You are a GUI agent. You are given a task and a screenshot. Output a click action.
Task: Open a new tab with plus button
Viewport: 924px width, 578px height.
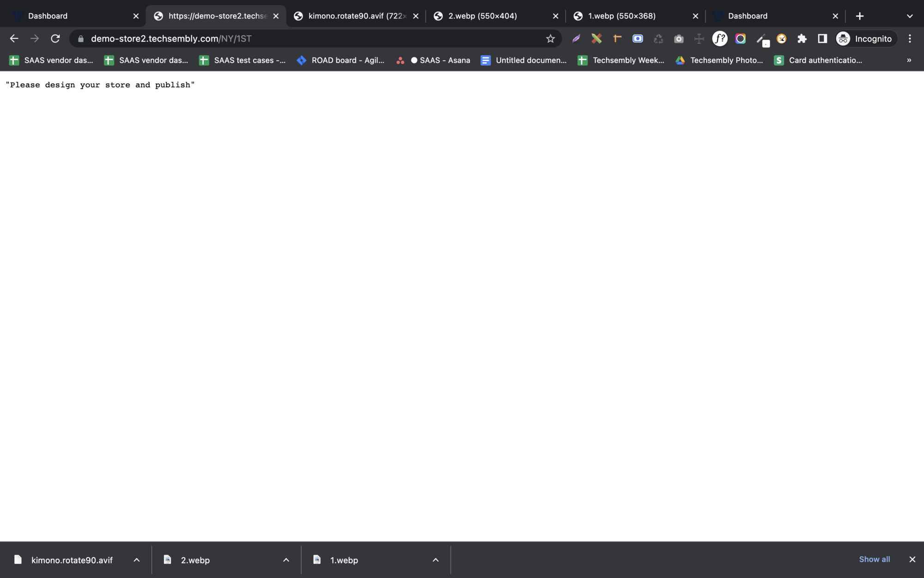(859, 16)
